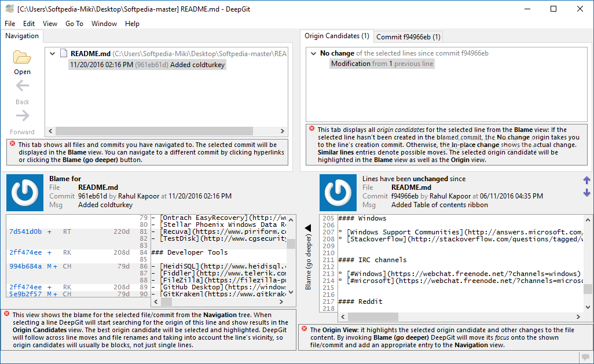
Task: Open the Window menu
Action: [x=104, y=24]
